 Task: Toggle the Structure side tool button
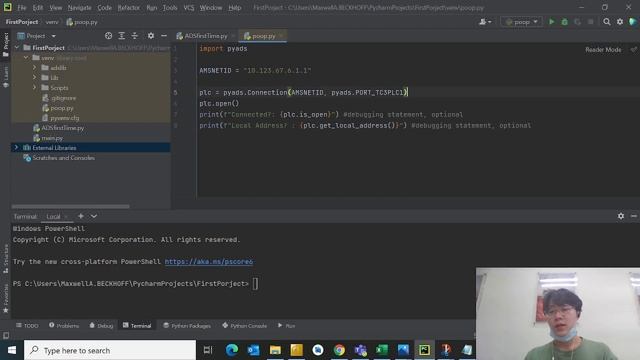(x=6, y=259)
